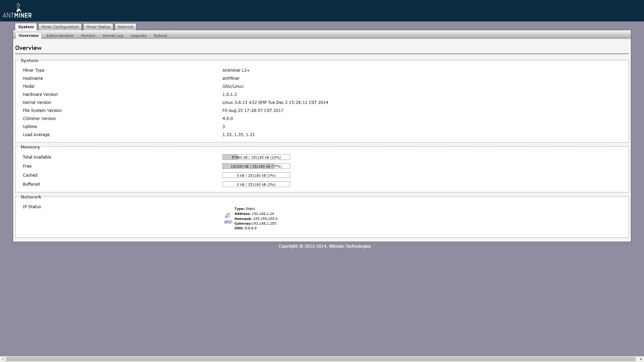Image resolution: width=644 pixels, height=362 pixels.
Task: Click the Cached label
Action: (30, 175)
